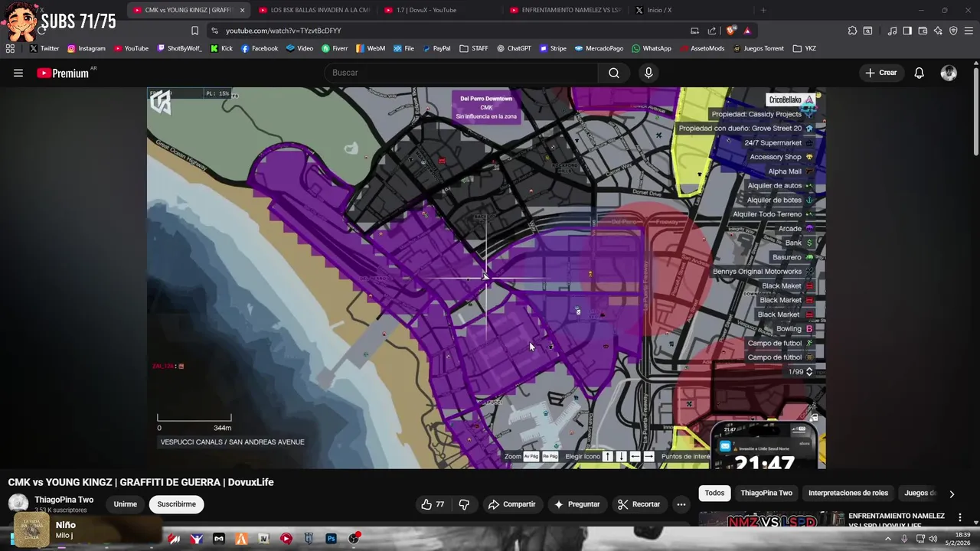
Task: Open the YouTube guide hamburger menu
Action: (x=18, y=73)
